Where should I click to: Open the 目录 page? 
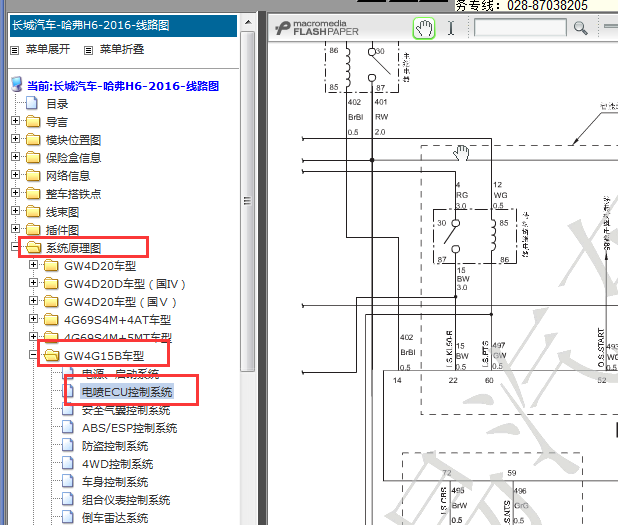point(57,104)
